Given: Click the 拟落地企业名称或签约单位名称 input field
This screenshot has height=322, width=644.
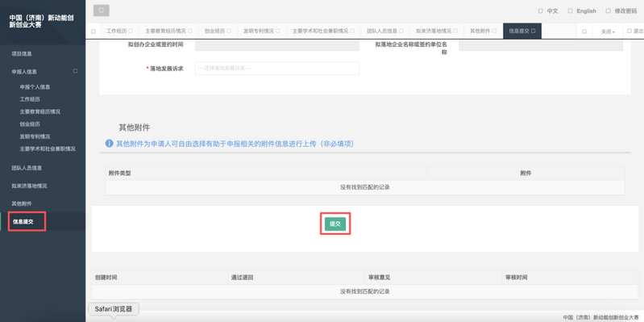Looking at the screenshot, I should [x=541, y=45].
